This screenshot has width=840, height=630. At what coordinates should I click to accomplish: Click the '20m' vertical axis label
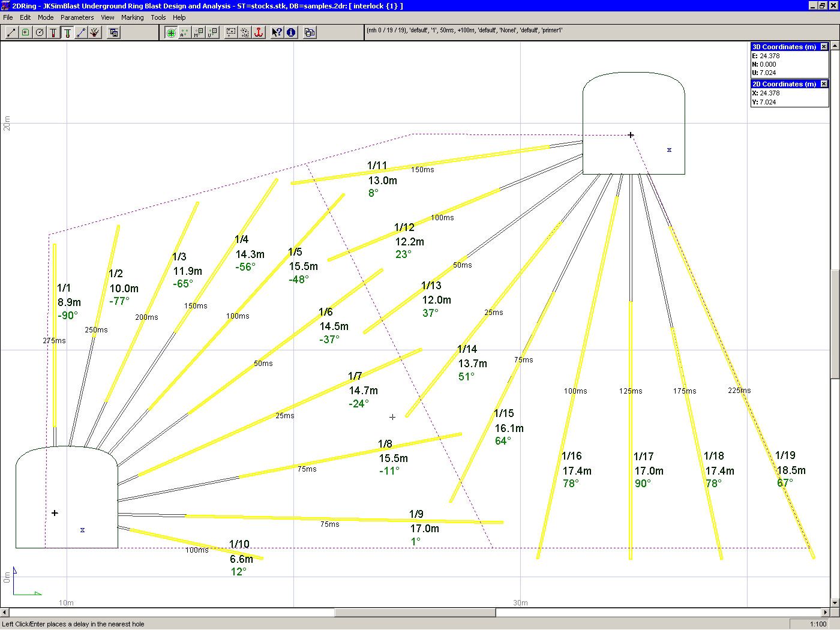pyautogui.click(x=7, y=123)
